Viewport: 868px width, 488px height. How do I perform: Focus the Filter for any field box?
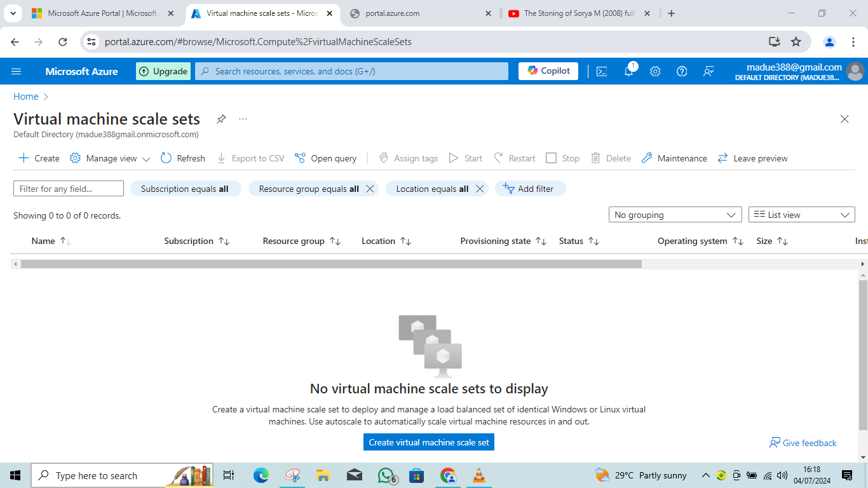[x=69, y=189]
